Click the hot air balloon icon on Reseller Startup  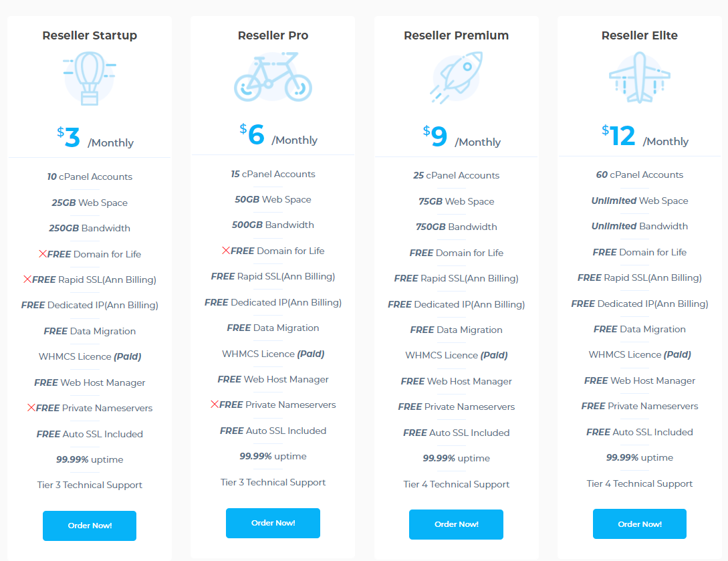(x=90, y=77)
